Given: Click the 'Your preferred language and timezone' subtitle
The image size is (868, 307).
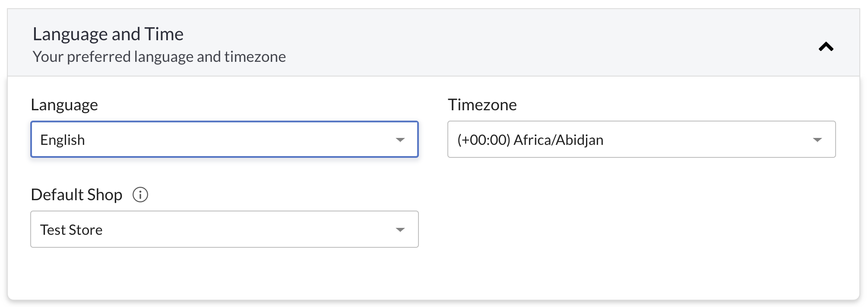Looking at the screenshot, I should pos(159,57).
